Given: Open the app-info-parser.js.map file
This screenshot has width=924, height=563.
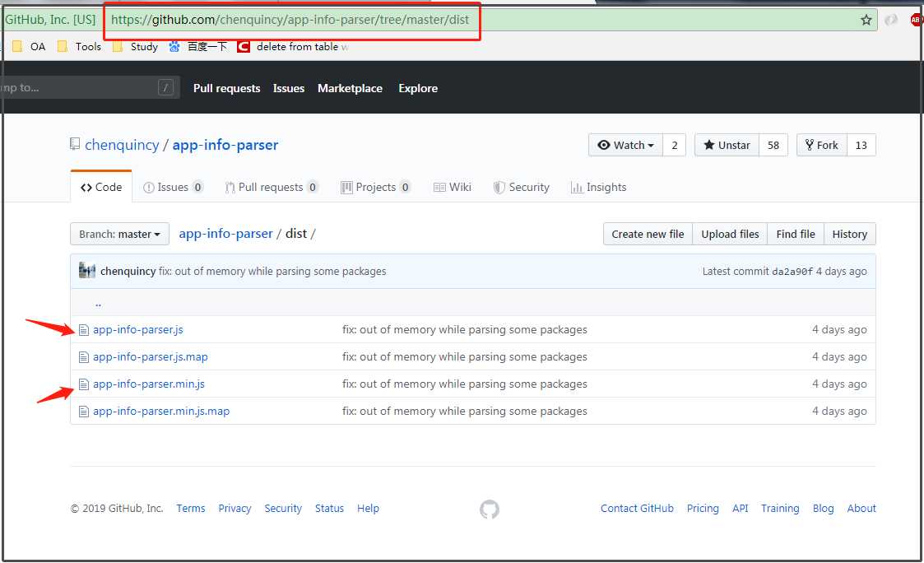Looking at the screenshot, I should click(x=151, y=357).
